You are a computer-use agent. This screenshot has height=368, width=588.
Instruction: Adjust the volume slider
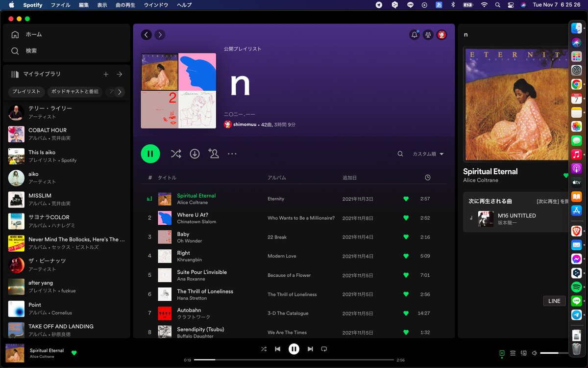[x=554, y=353]
